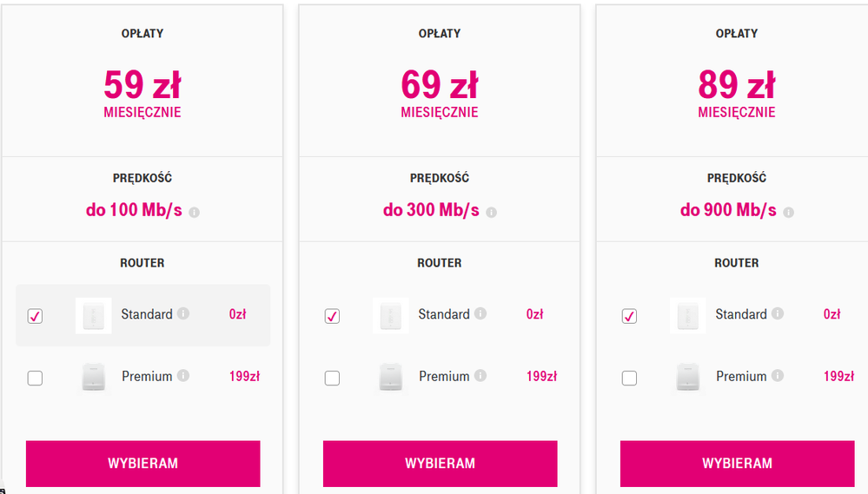Uncheck Standard router in 89 zł plan
The height and width of the screenshot is (494, 868).
coord(629,316)
